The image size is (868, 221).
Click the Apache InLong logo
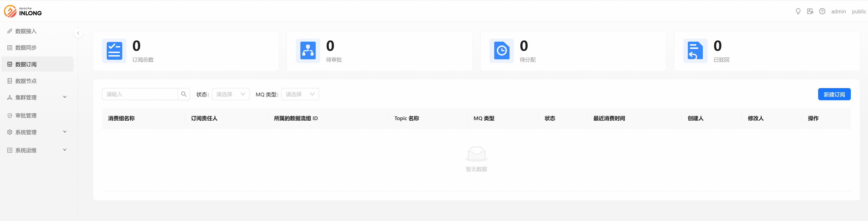pos(23,11)
